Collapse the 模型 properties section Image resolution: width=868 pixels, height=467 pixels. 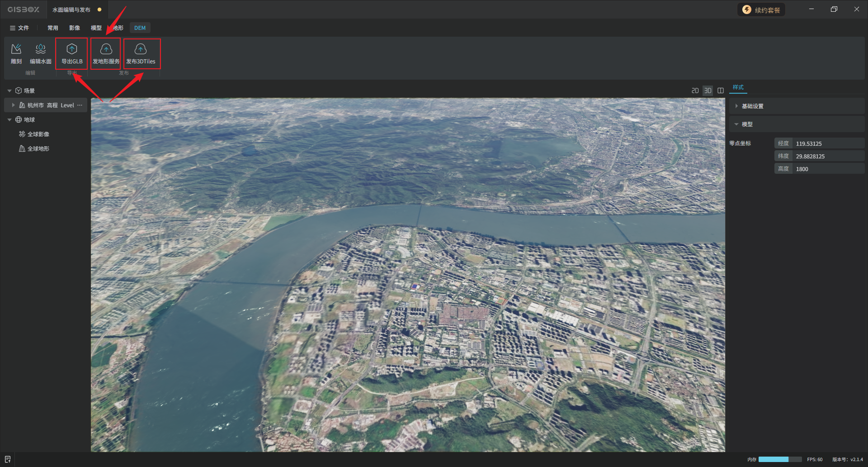tap(736, 124)
